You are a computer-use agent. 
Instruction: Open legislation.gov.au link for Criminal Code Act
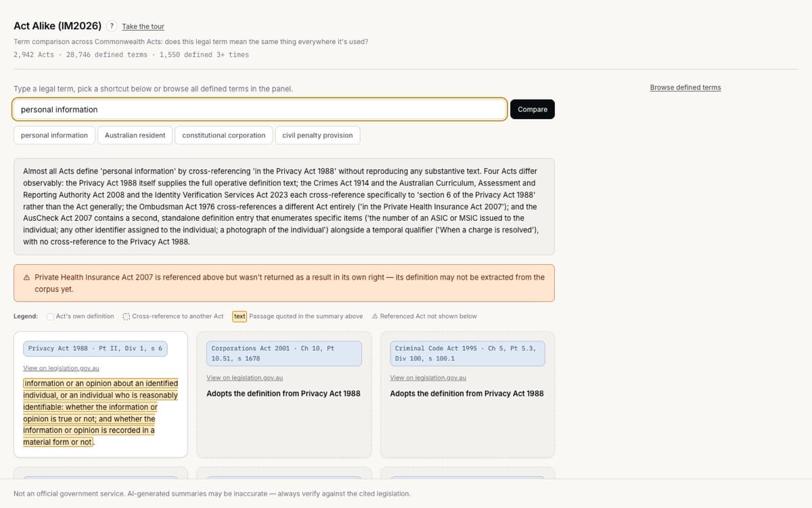pos(428,377)
